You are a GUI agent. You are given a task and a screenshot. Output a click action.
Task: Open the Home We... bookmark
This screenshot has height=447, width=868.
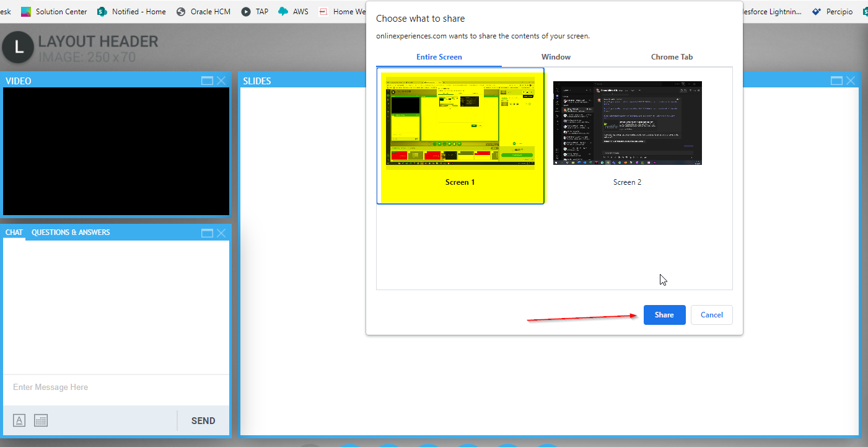pos(342,12)
